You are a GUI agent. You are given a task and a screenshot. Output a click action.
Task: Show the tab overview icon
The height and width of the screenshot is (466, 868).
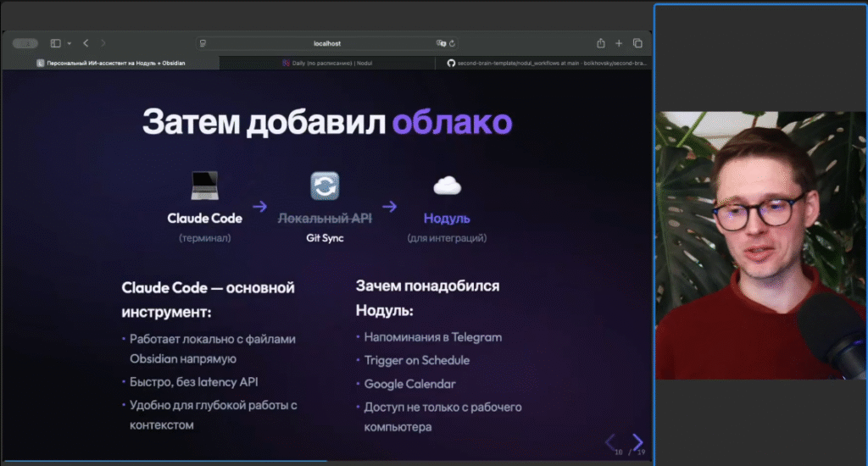pos(637,43)
